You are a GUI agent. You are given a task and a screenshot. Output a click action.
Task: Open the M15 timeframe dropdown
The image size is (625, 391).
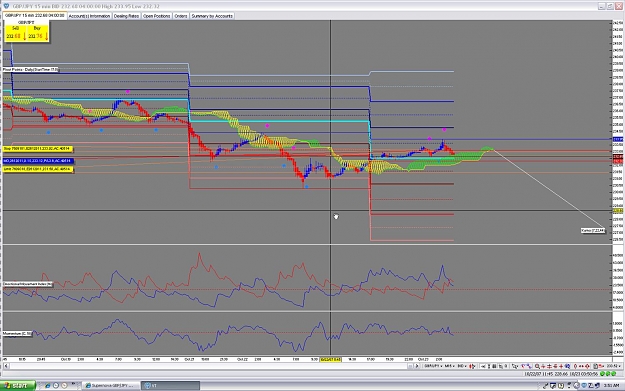click(450, 366)
